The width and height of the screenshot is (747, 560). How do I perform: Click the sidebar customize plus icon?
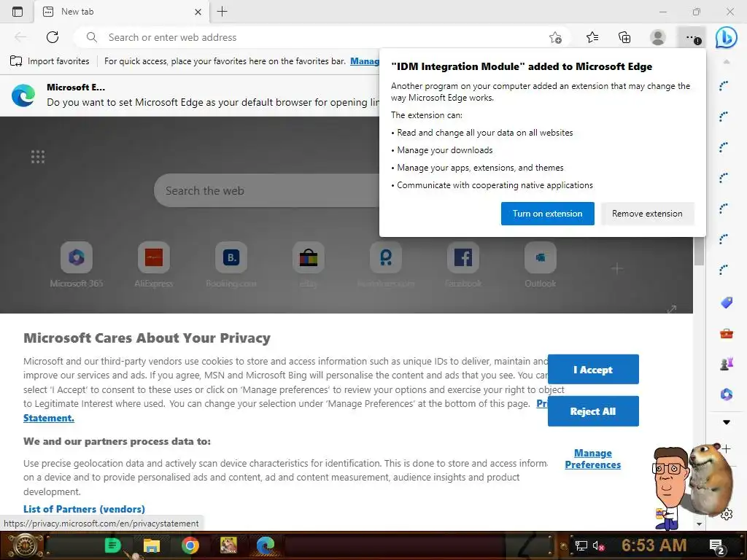click(x=726, y=448)
